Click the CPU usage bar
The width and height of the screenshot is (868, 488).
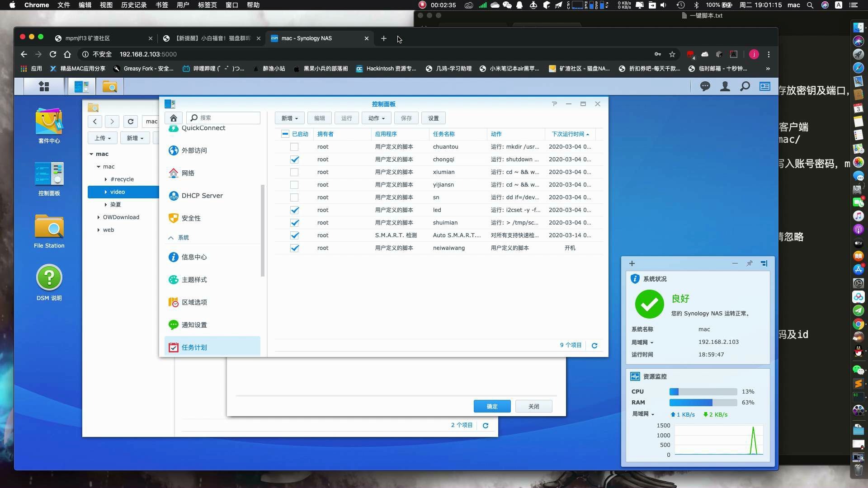click(703, 392)
